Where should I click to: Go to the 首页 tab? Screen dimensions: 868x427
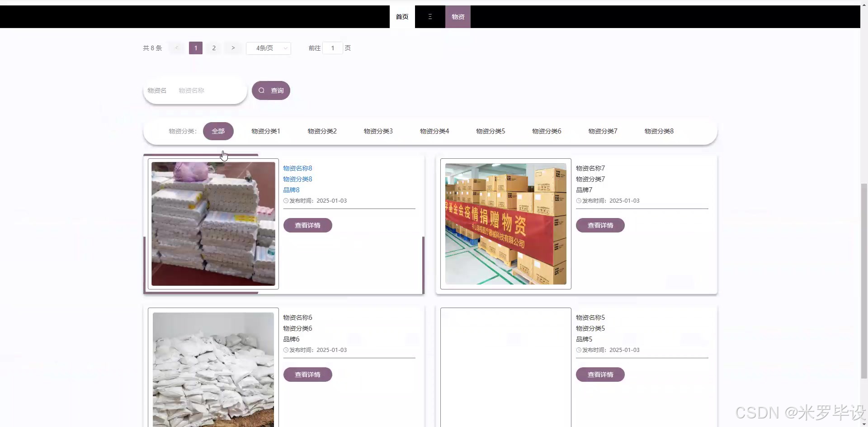point(402,17)
